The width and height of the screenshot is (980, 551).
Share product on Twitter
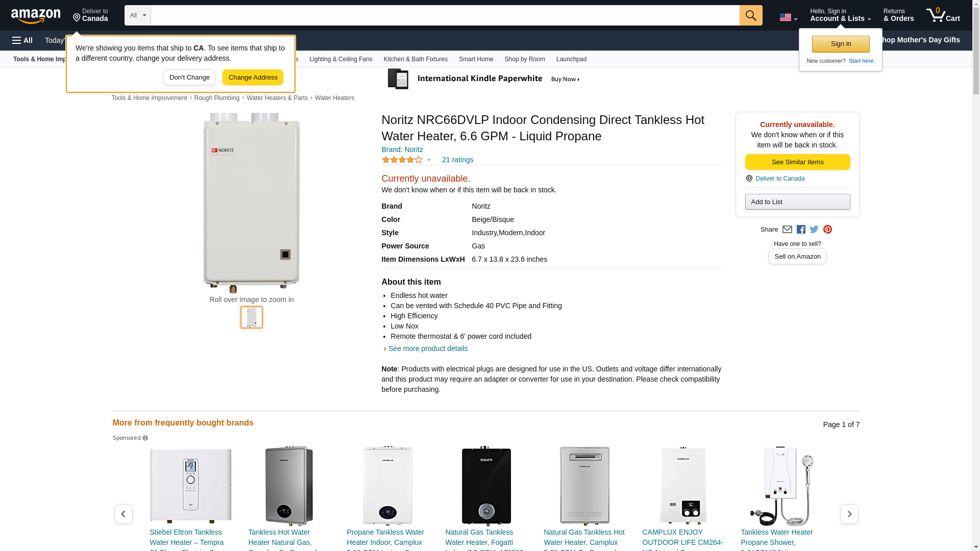coord(814,230)
